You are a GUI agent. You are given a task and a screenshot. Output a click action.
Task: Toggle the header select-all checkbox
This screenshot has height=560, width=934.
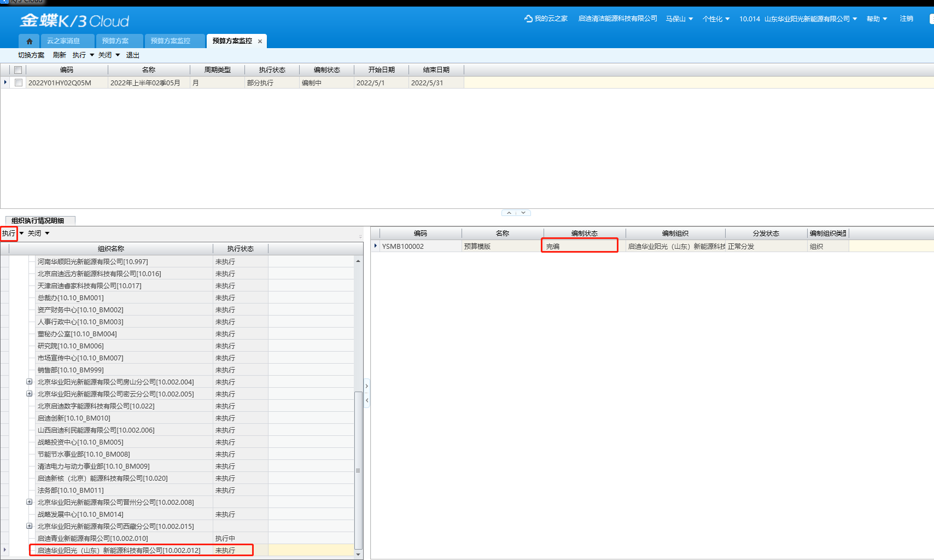pyautogui.click(x=18, y=70)
